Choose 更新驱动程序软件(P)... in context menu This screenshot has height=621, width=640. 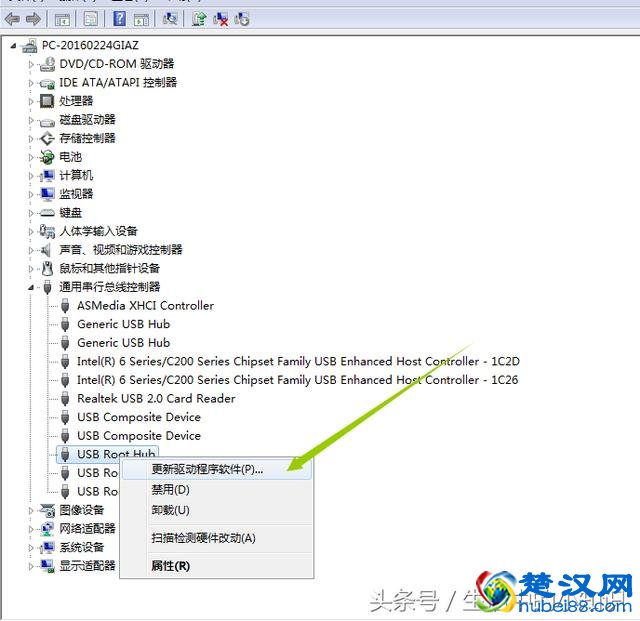pyautogui.click(x=217, y=470)
